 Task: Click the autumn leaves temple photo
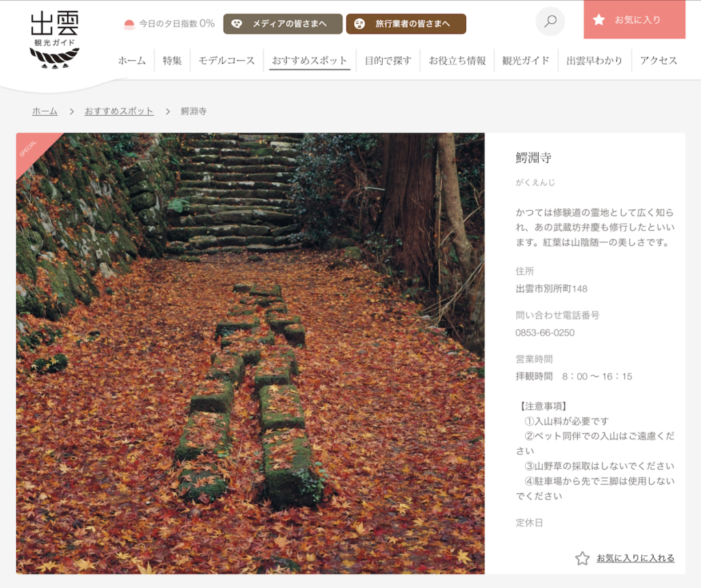(x=251, y=353)
